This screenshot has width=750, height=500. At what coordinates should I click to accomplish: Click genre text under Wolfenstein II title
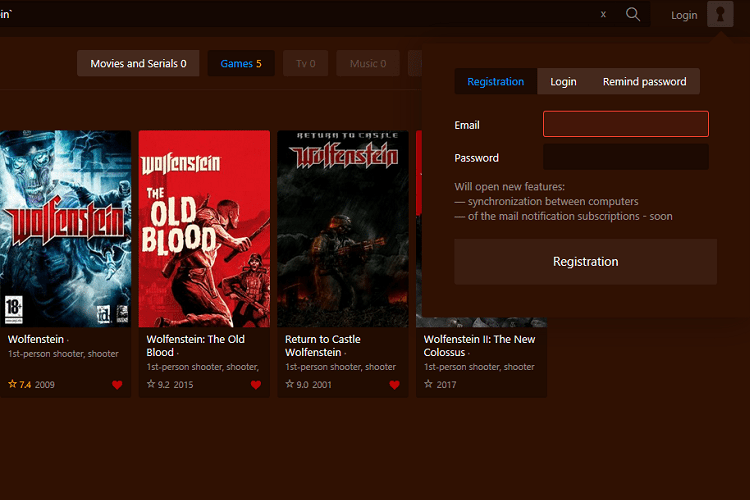point(479,367)
